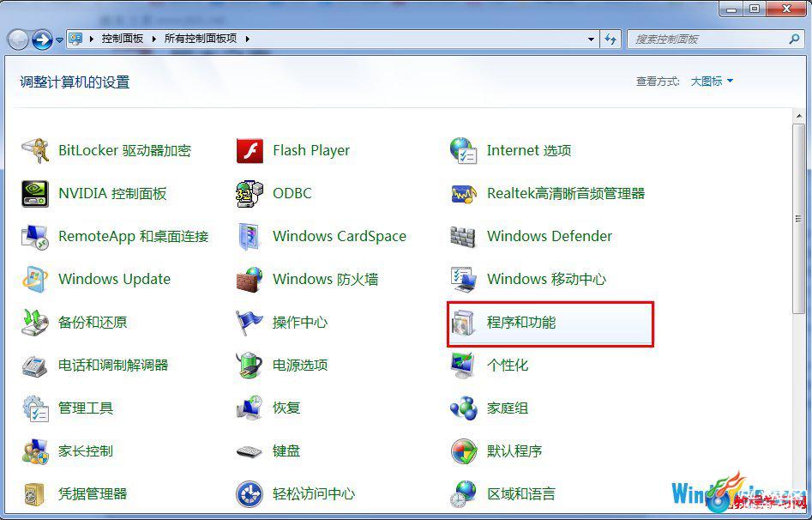Image resolution: width=812 pixels, height=520 pixels.
Task: Open recent pages dropdown beside forward button
Action: point(59,39)
